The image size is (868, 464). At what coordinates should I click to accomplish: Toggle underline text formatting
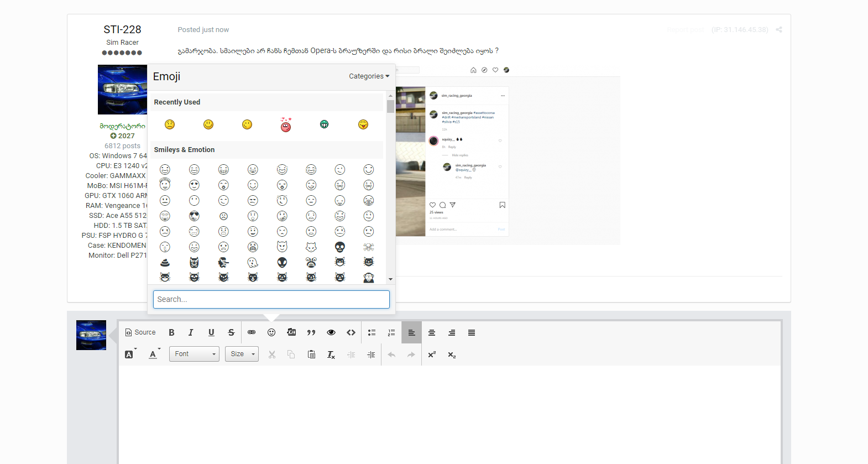211,332
